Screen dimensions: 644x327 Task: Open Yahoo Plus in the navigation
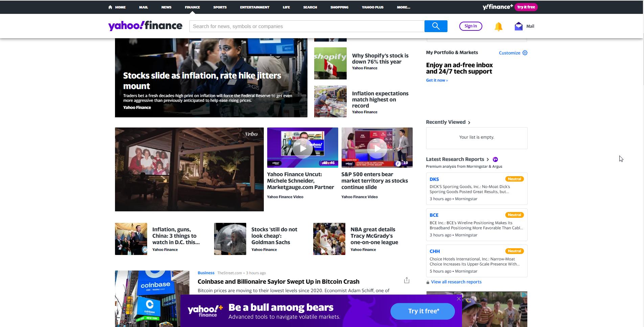click(x=373, y=7)
